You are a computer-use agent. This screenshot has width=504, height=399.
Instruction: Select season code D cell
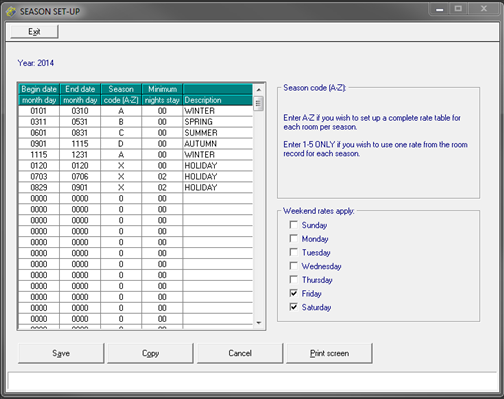tap(121, 144)
